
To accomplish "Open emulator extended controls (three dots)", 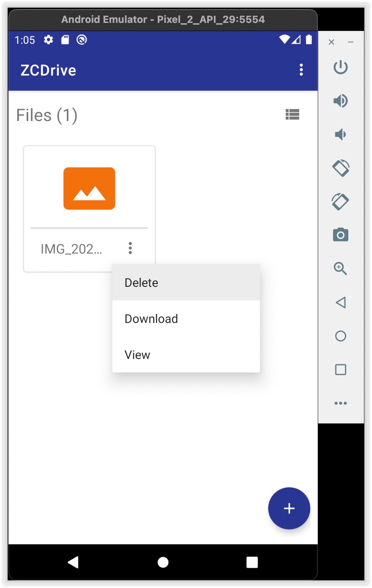I will pos(340,403).
